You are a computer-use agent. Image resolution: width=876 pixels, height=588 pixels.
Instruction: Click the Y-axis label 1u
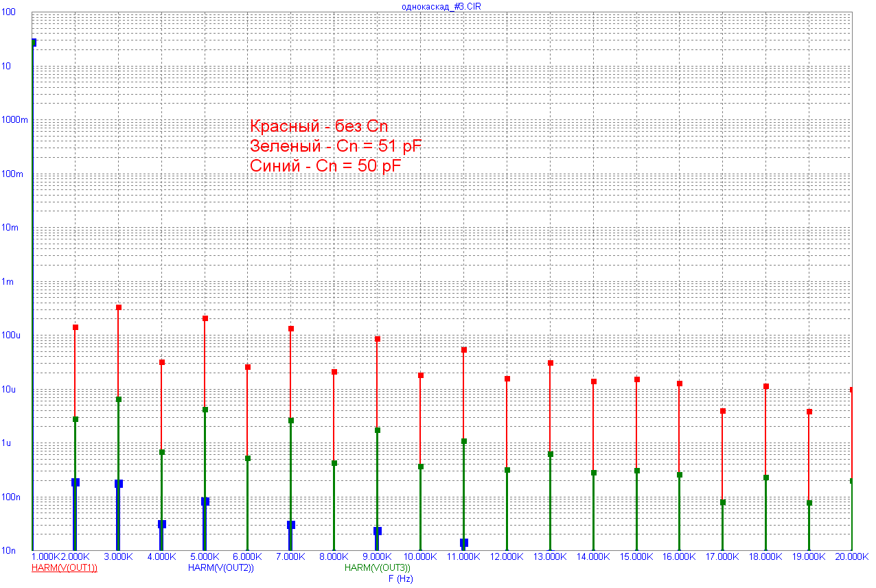6,443
